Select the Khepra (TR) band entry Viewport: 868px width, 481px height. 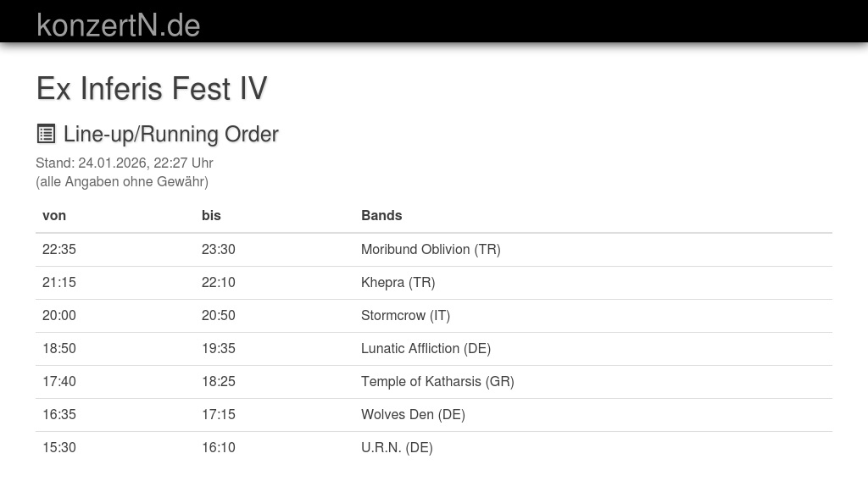pos(398,282)
